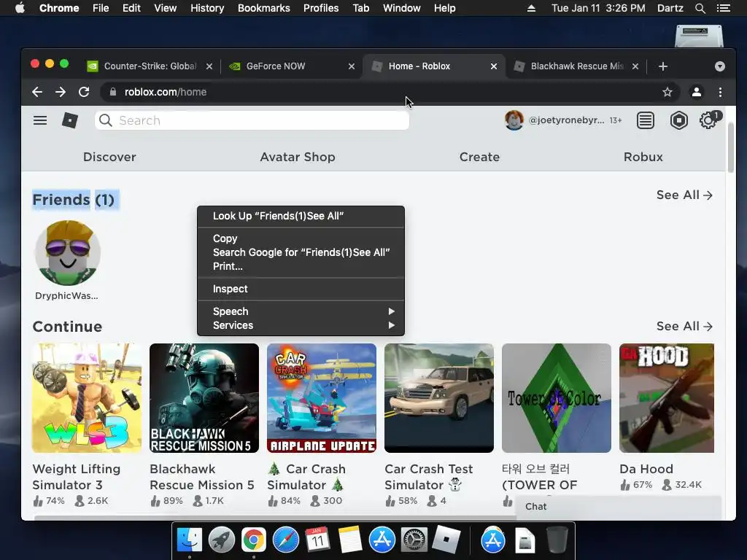The width and height of the screenshot is (747, 560).
Task: Open the tab search dropdown arrow
Action: point(720,66)
